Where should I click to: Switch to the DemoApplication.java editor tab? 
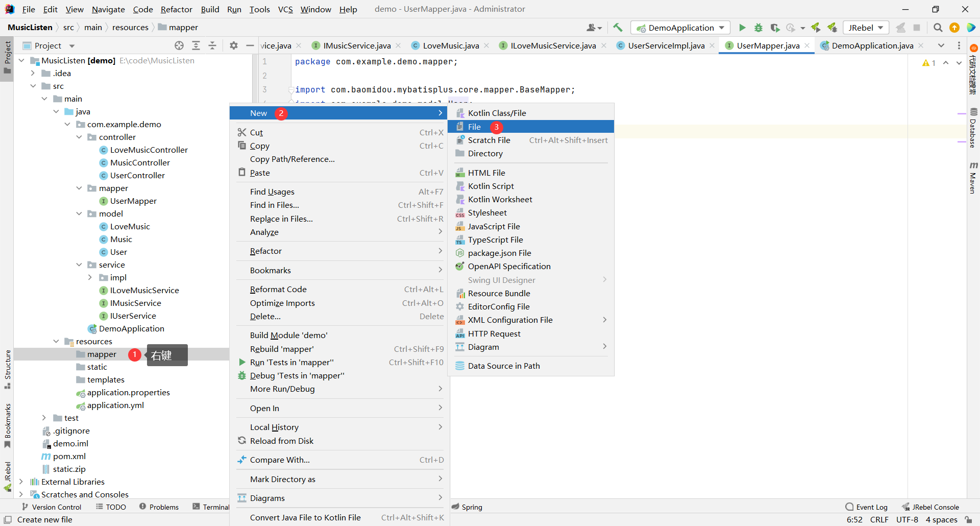(872, 45)
